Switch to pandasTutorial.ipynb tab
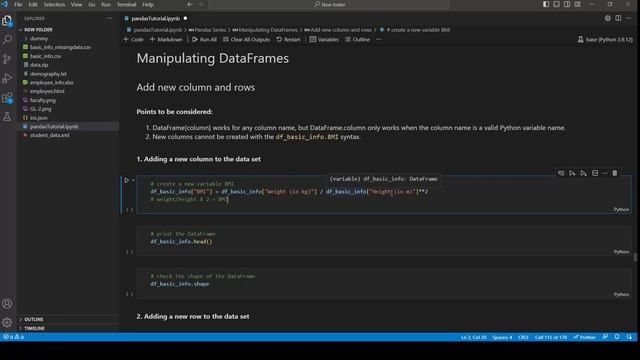640x360 pixels. click(156, 18)
